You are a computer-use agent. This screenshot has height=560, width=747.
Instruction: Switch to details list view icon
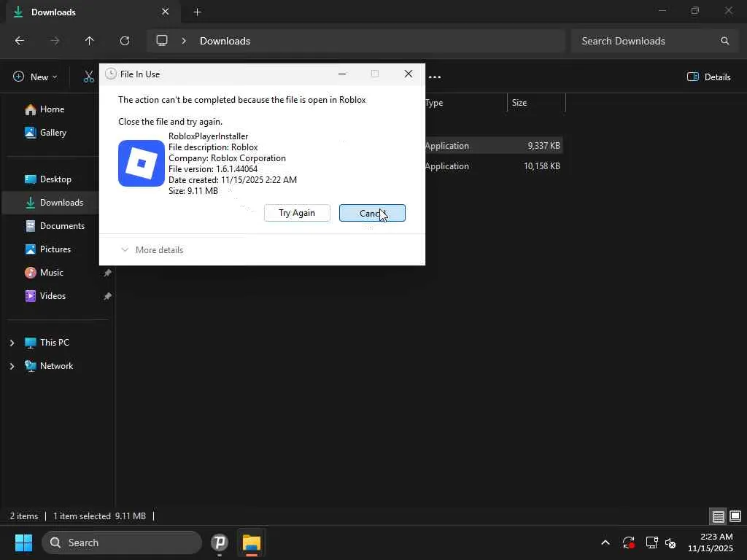(719, 516)
